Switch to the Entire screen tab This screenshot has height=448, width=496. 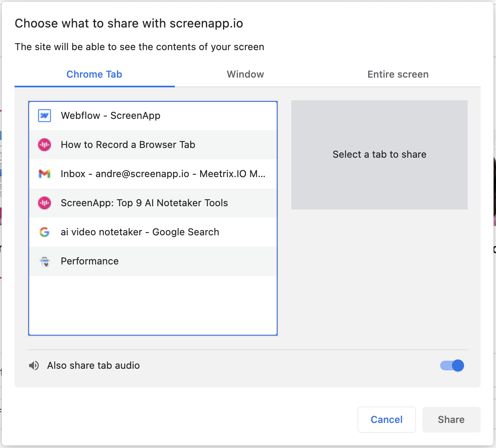click(x=398, y=74)
